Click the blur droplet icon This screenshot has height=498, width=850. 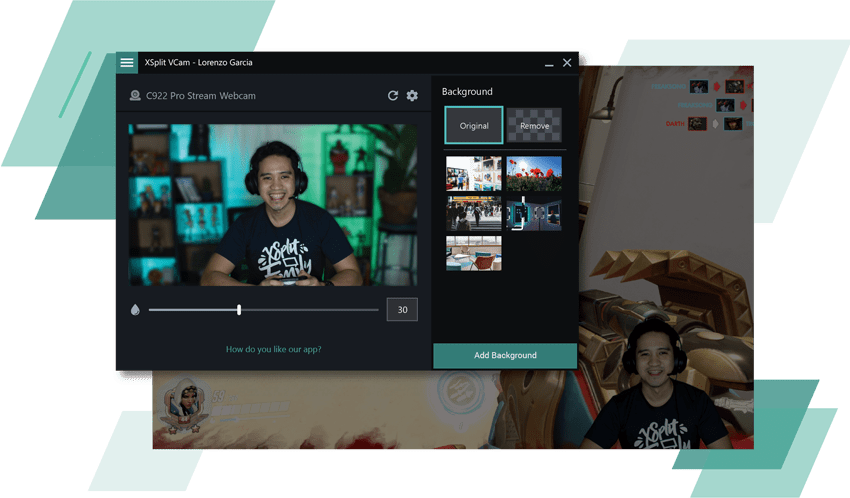[x=136, y=309]
